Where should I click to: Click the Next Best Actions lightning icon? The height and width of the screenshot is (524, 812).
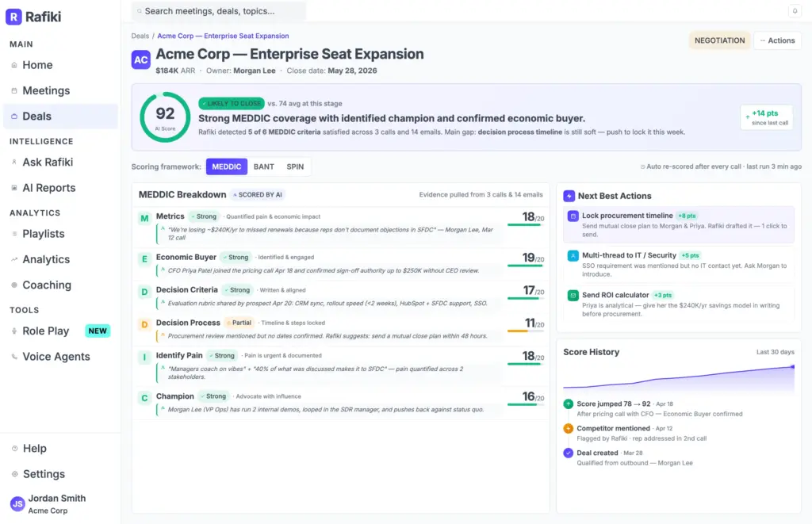pos(569,197)
